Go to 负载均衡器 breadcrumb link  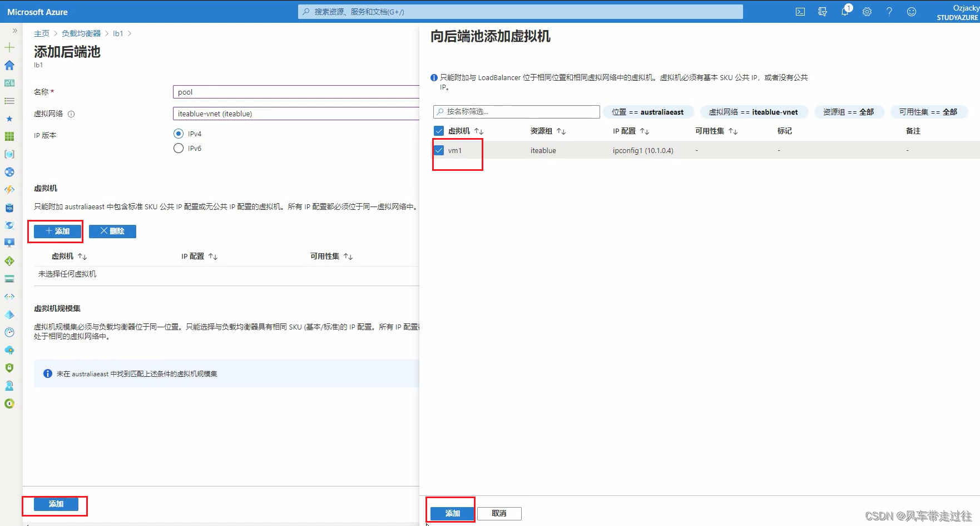(81, 33)
